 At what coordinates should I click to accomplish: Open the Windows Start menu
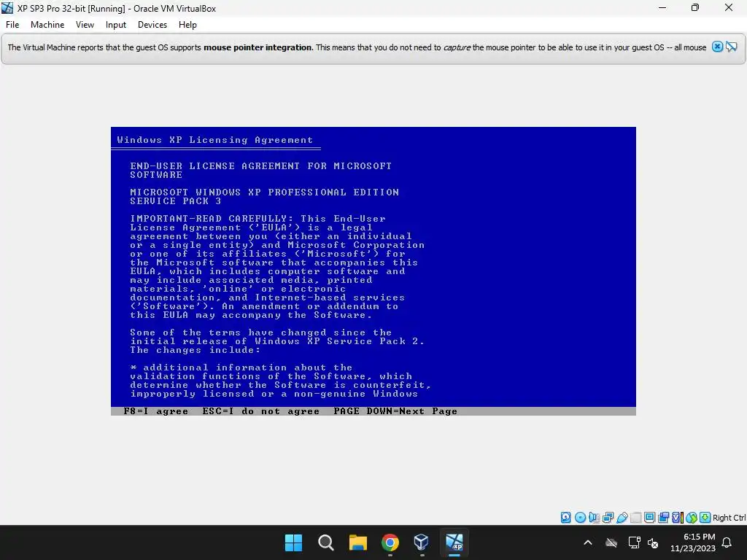tap(293, 542)
